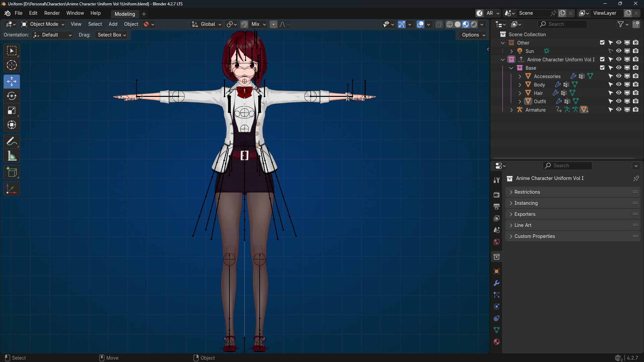644x362 pixels.
Task: Hide Sun in viewport
Action: 619,51
